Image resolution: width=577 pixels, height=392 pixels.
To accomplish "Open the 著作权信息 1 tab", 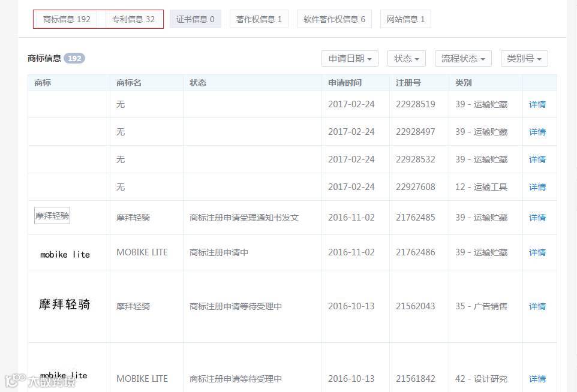I will 259,19.
